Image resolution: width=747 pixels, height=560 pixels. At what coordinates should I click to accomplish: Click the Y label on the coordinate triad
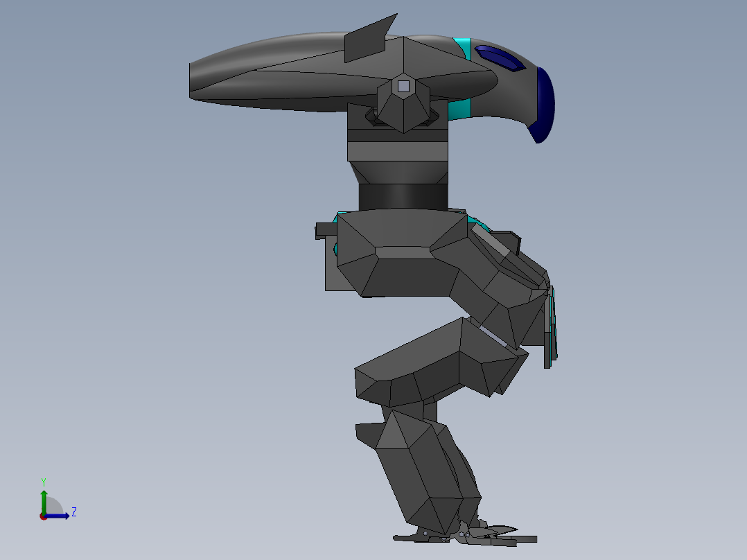pos(44,480)
